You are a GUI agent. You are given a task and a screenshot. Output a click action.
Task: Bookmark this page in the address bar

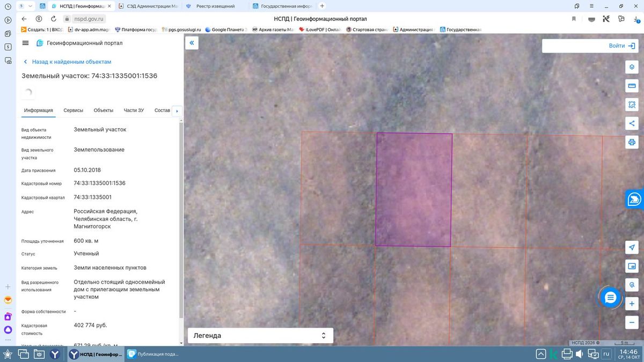pos(574,19)
